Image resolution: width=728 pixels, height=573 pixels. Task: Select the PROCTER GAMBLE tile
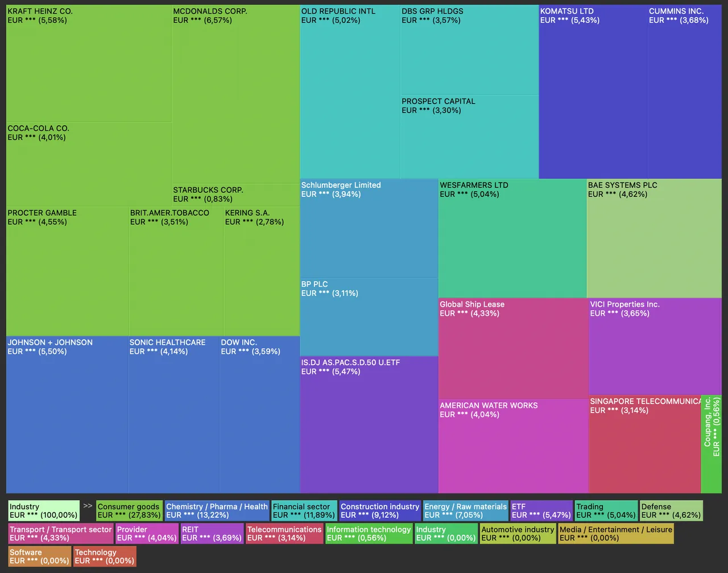[x=67, y=271]
